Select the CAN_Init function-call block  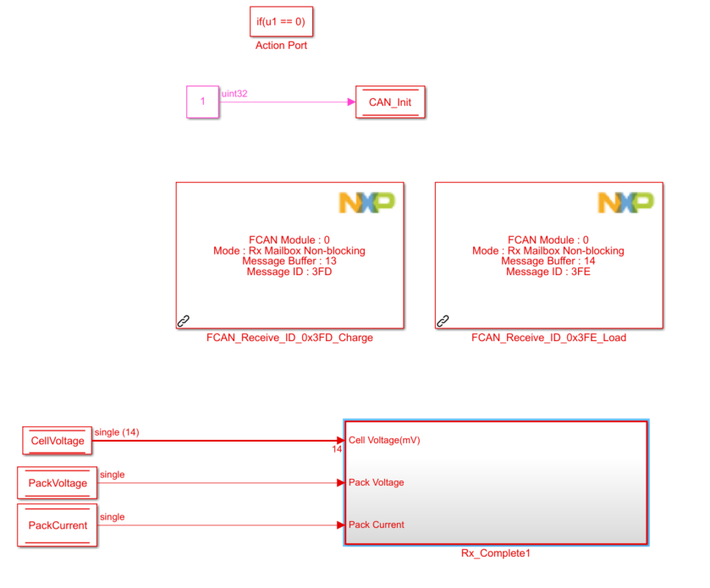click(389, 102)
